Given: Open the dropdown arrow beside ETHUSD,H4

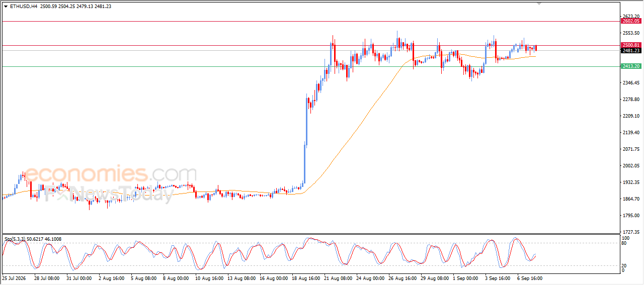Looking at the screenshot, I should point(6,6).
